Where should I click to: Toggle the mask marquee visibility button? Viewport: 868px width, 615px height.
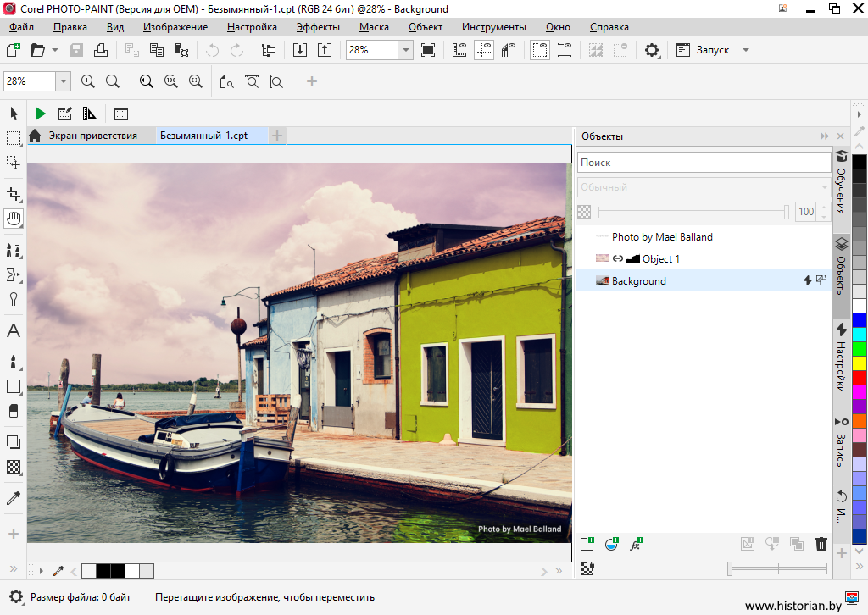coord(539,50)
